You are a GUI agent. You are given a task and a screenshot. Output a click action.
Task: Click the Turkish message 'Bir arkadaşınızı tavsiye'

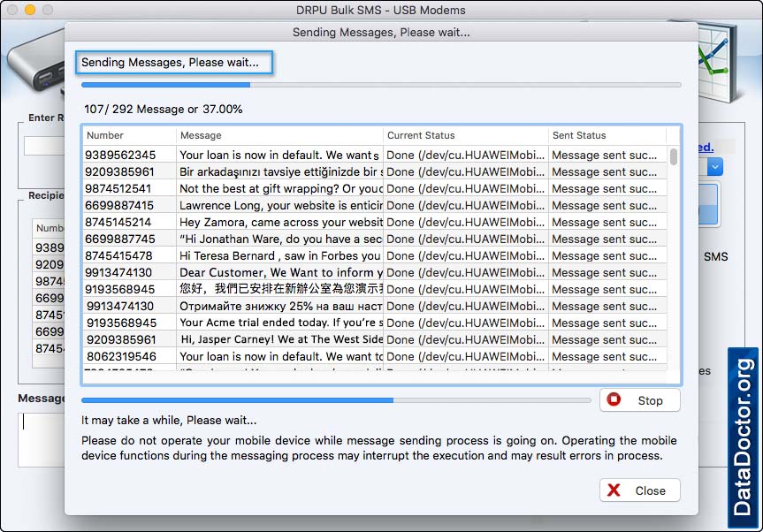click(x=280, y=171)
